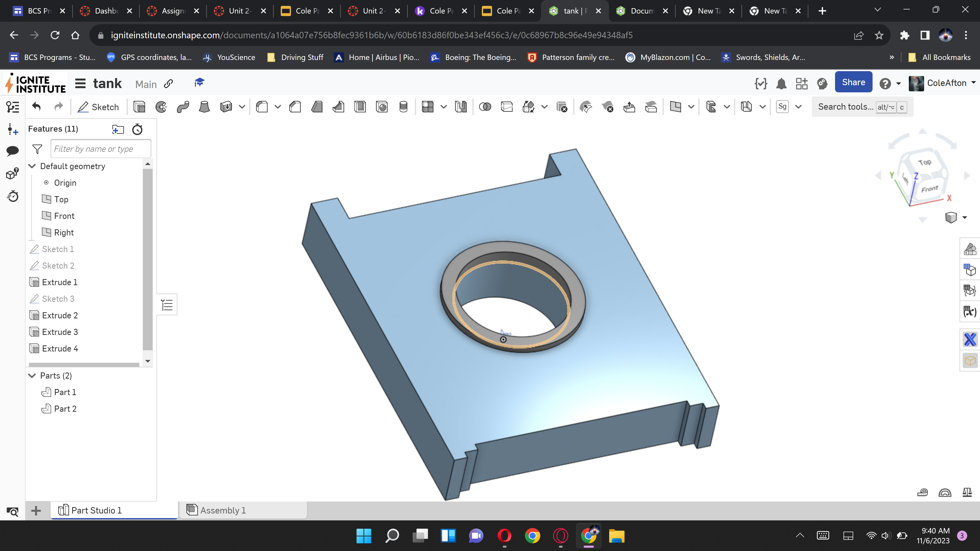Click the Sweep tool icon

183,107
